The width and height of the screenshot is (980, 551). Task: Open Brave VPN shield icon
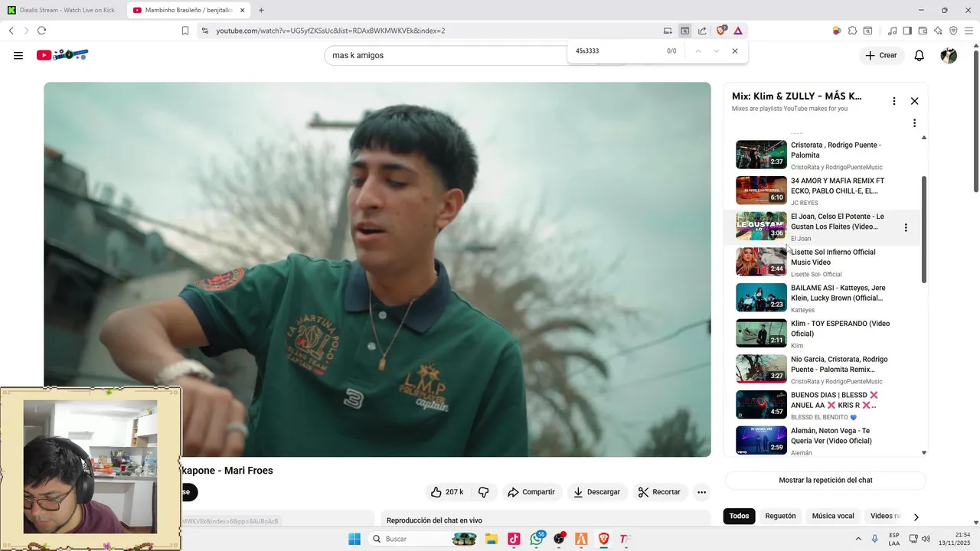tap(953, 31)
